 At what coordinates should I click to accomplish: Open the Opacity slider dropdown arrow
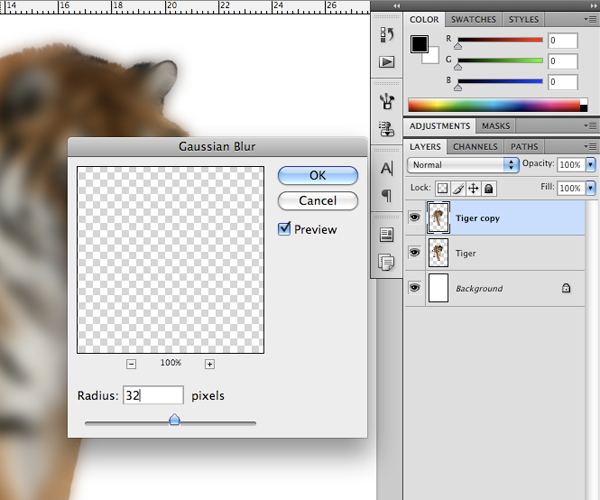tap(591, 165)
